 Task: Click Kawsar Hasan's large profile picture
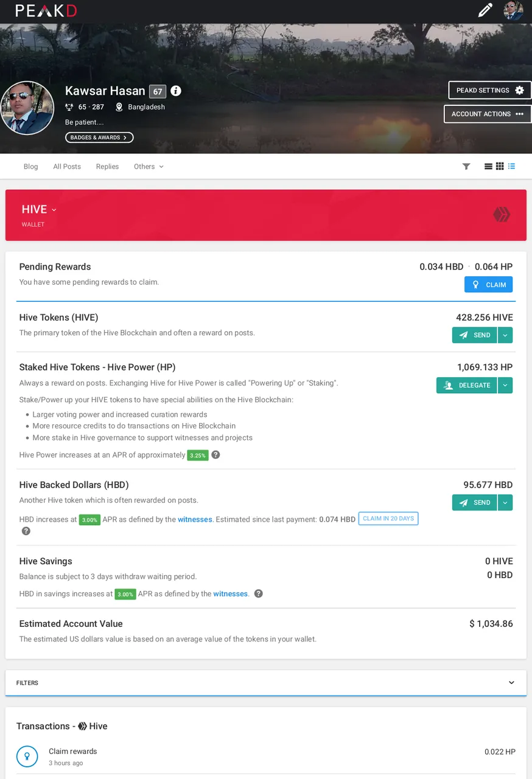pos(27,108)
